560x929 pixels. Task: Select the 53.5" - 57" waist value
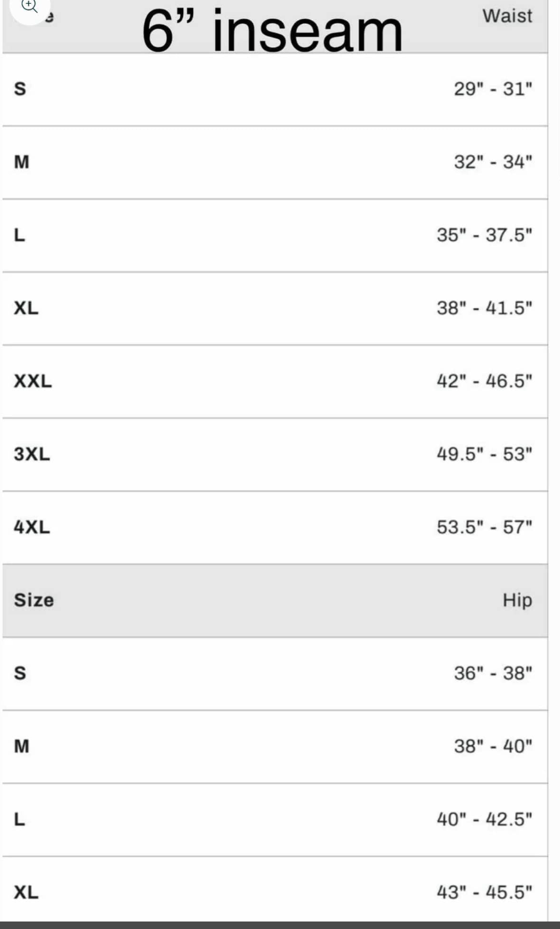[484, 527]
